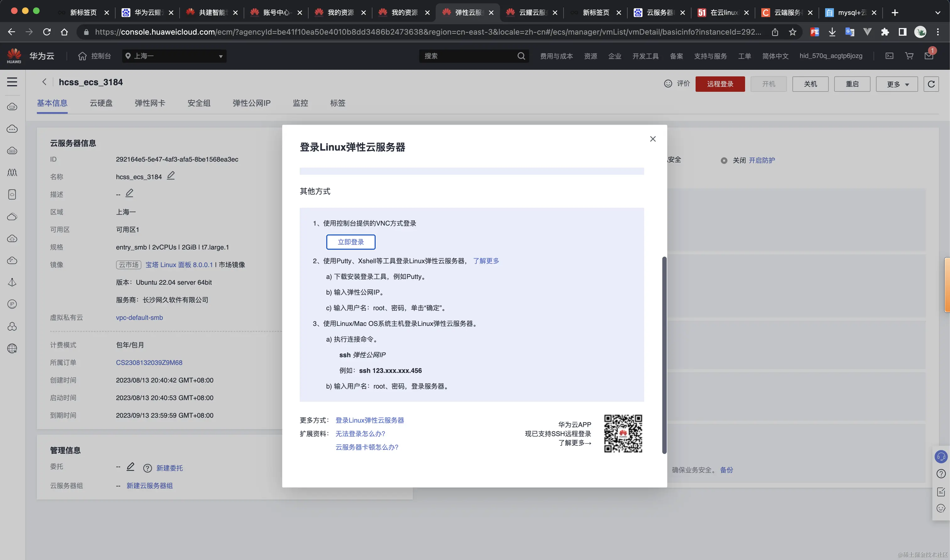The height and width of the screenshot is (560, 950).
Task: Open the 更多 actions dropdown
Action: click(896, 84)
